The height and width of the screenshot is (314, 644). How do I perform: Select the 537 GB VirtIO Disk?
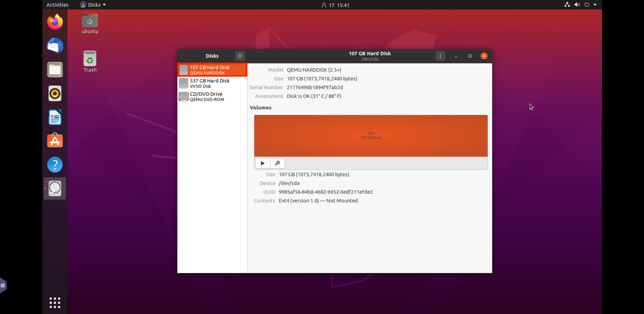click(212, 83)
